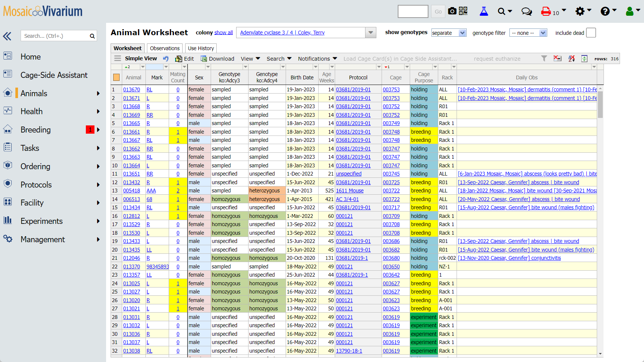Click the Birth Date column header
The height and width of the screenshot is (362, 644).
302,77
